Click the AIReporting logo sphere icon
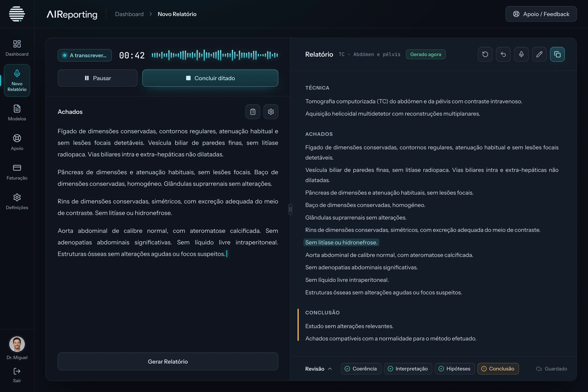 [x=17, y=14]
